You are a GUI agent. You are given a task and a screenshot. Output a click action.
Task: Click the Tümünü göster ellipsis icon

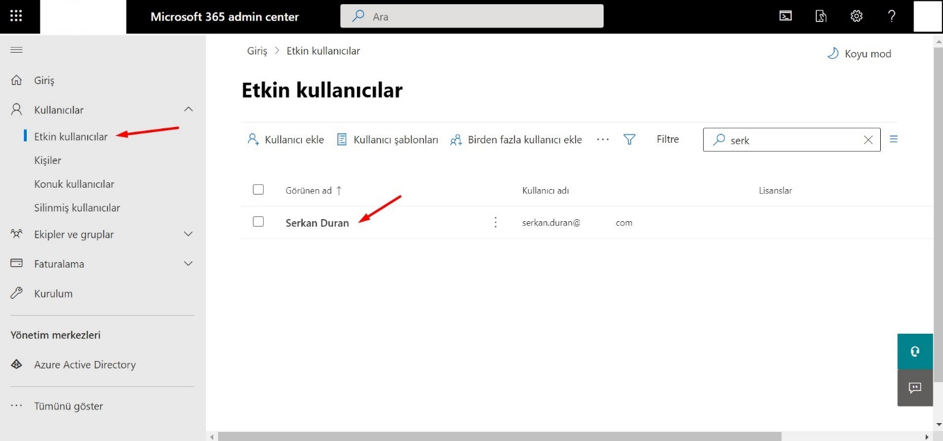(17, 406)
